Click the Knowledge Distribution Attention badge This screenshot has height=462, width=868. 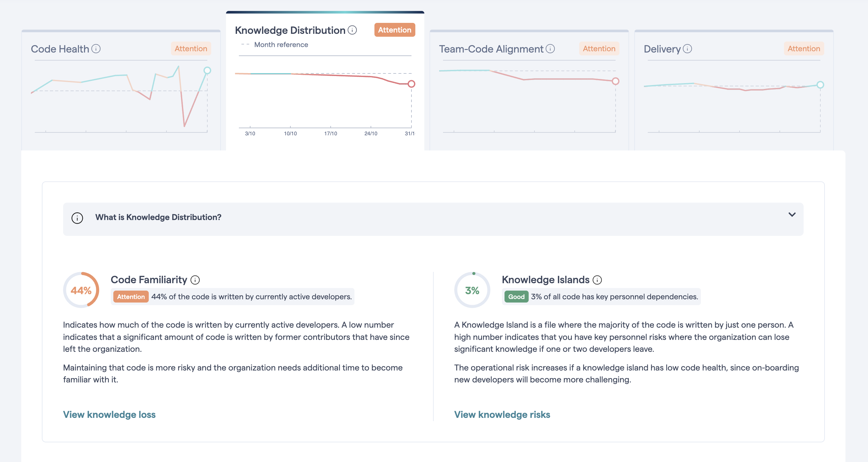click(394, 30)
